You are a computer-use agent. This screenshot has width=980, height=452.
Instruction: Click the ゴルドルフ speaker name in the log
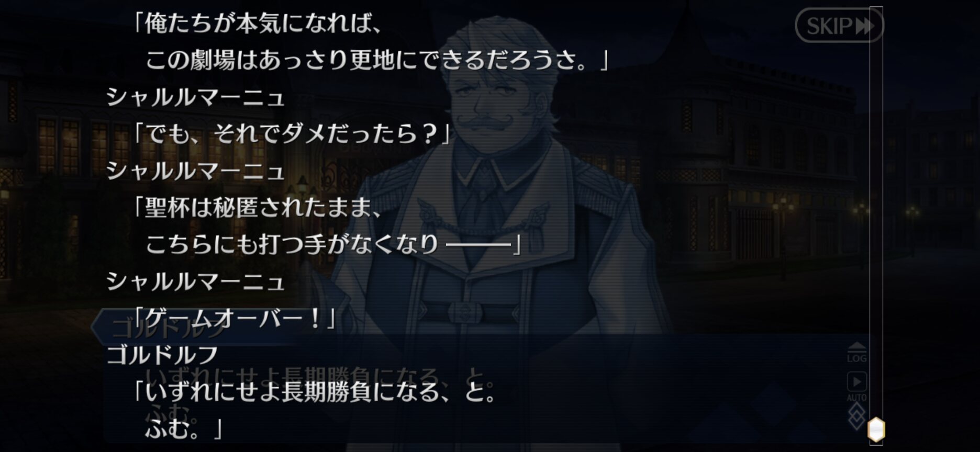point(162,355)
